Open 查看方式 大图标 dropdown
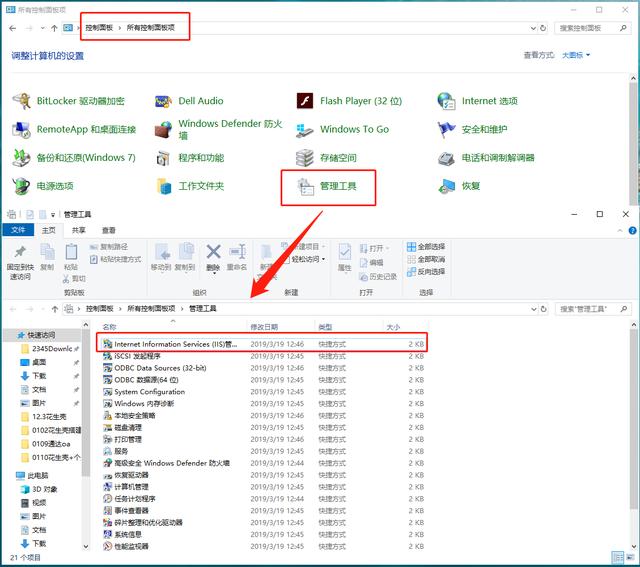640x567 pixels. 576,55
